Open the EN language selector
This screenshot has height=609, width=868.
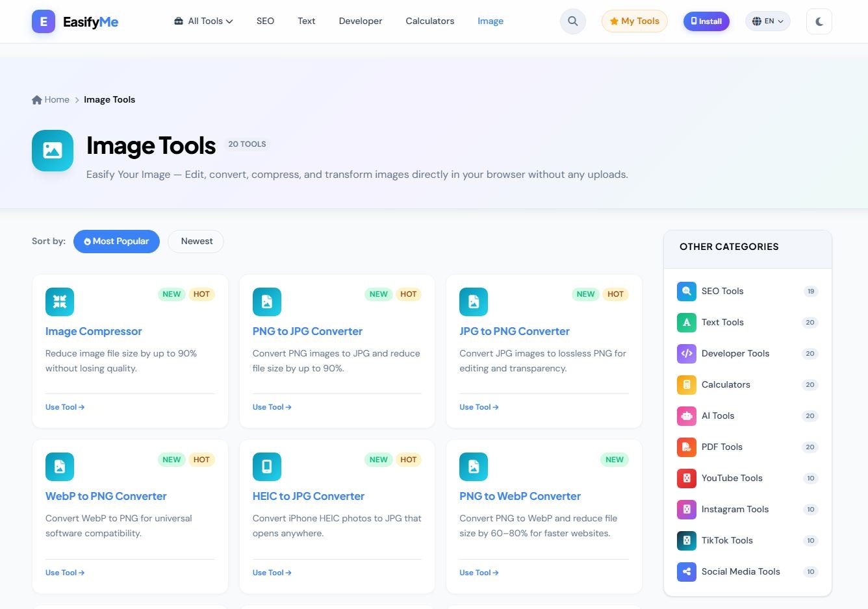pos(768,21)
